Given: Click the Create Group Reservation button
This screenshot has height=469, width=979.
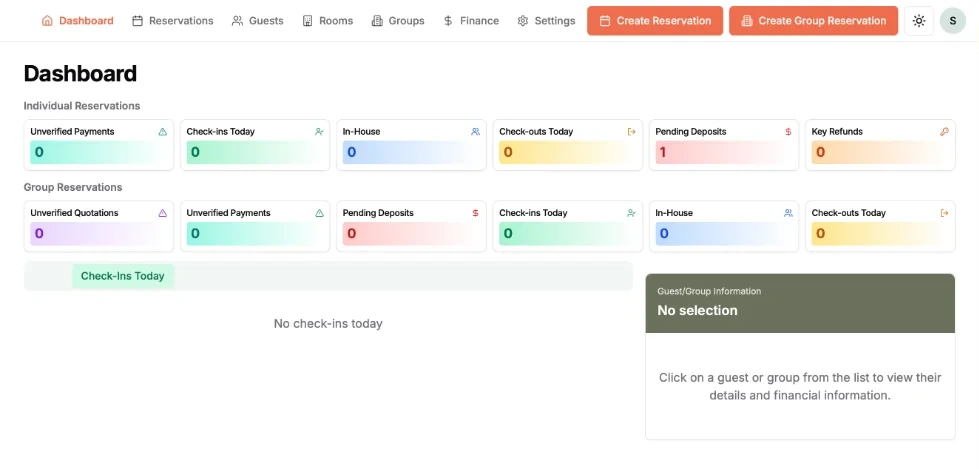Looking at the screenshot, I should tap(814, 21).
